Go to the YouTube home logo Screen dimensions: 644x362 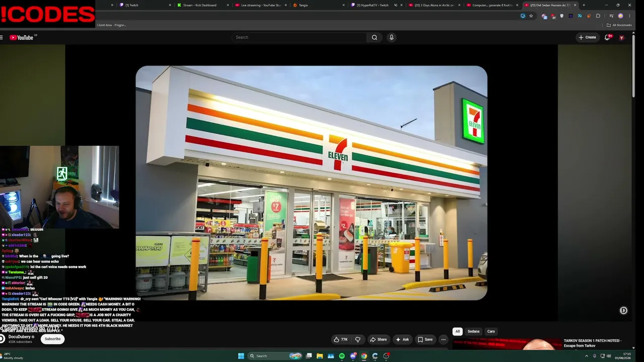(x=21, y=37)
